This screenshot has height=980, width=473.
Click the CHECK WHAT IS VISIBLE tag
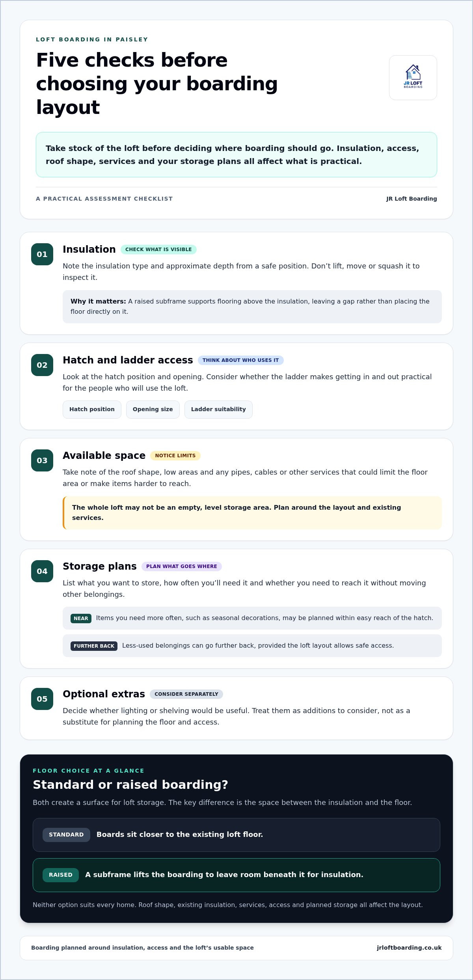(x=158, y=250)
